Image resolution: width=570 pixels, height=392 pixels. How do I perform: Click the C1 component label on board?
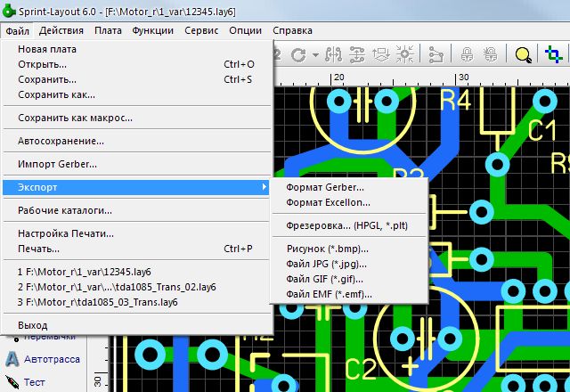click(542, 130)
